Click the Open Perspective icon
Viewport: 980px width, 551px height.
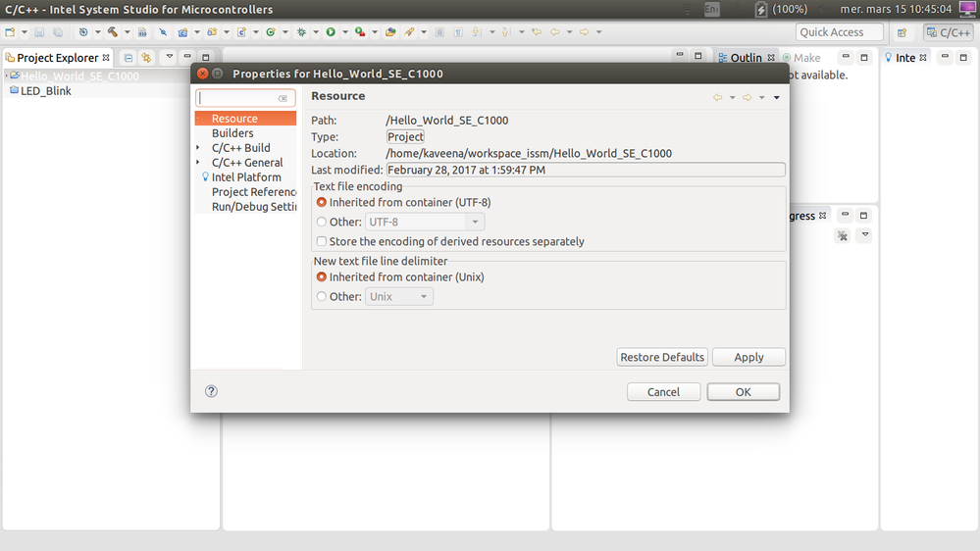902,32
